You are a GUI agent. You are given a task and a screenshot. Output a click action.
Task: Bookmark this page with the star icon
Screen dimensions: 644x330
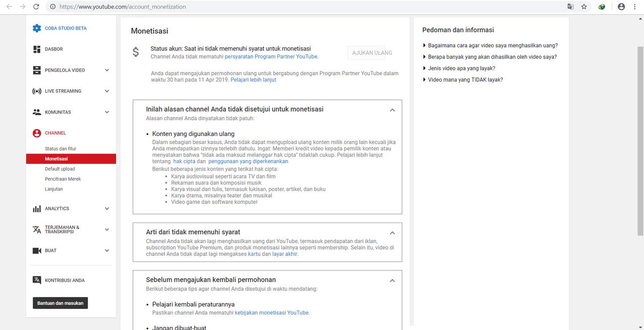click(x=584, y=7)
